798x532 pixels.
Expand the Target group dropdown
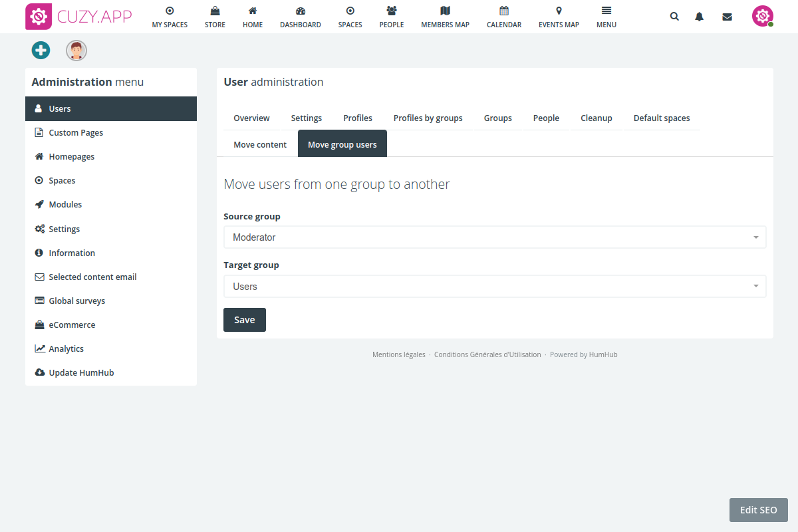(x=494, y=287)
